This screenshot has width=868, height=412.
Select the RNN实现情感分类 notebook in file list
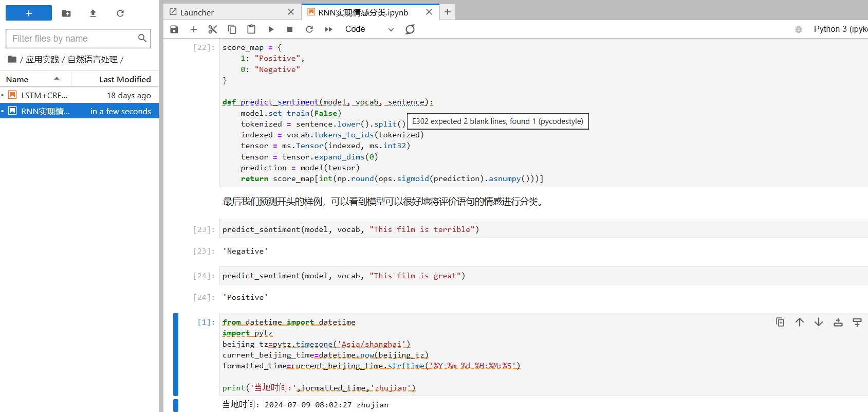tap(79, 111)
